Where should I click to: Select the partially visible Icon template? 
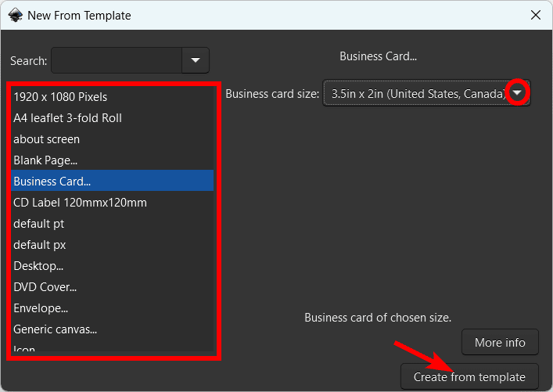(x=24, y=348)
